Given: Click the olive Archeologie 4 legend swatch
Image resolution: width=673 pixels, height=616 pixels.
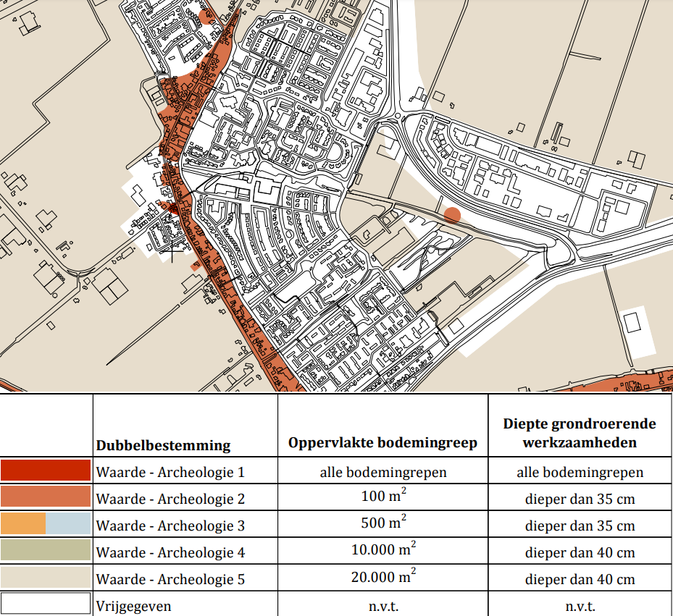Looking at the screenshot, I should coord(46,550).
